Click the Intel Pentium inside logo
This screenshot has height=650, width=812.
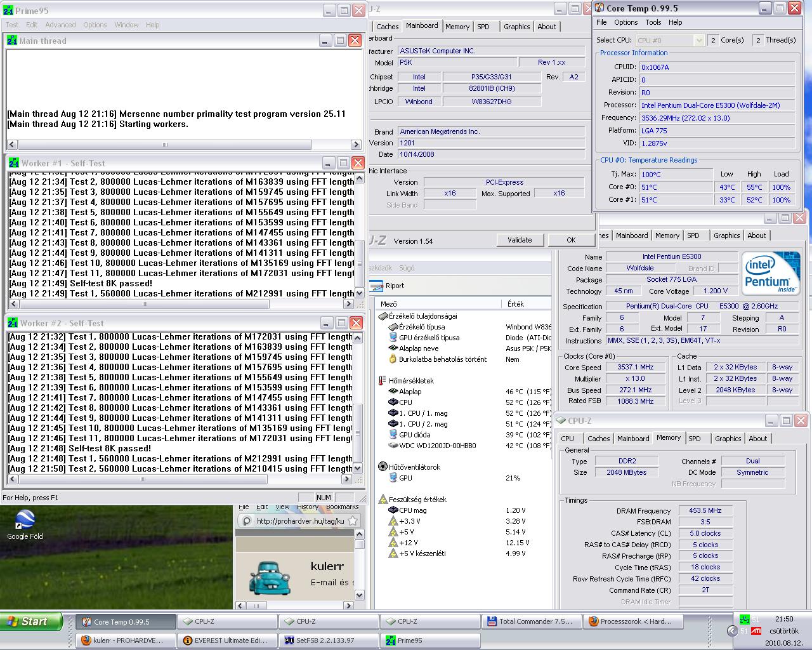tap(771, 274)
